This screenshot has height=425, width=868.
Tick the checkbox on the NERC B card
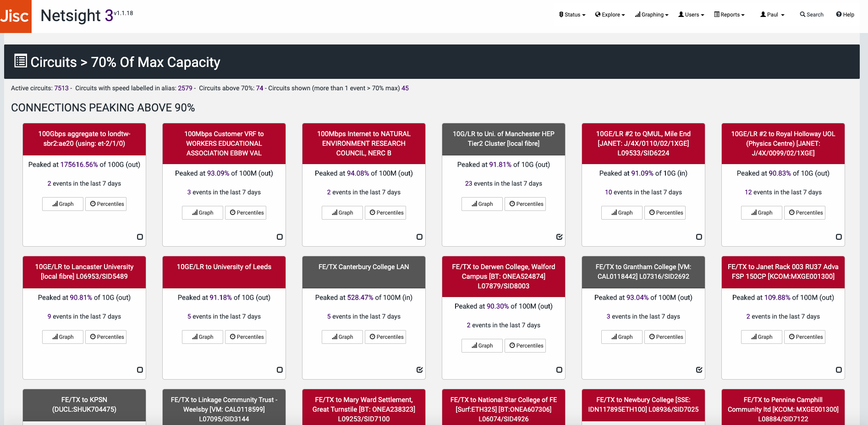[419, 237]
